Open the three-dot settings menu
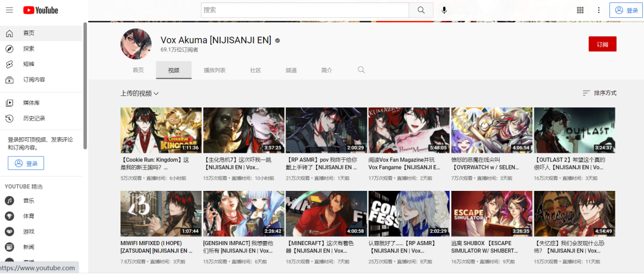The width and height of the screenshot is (644, 275). [598, 10]
